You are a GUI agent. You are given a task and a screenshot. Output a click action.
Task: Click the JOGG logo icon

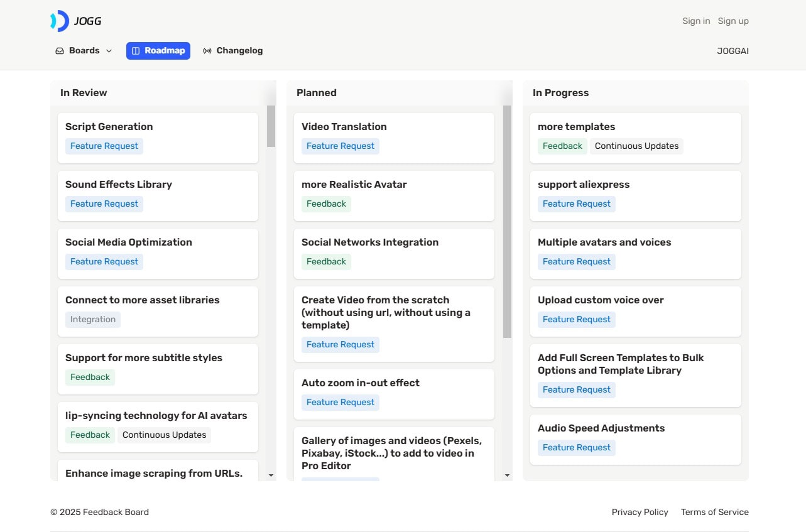[x=60, y=21]
